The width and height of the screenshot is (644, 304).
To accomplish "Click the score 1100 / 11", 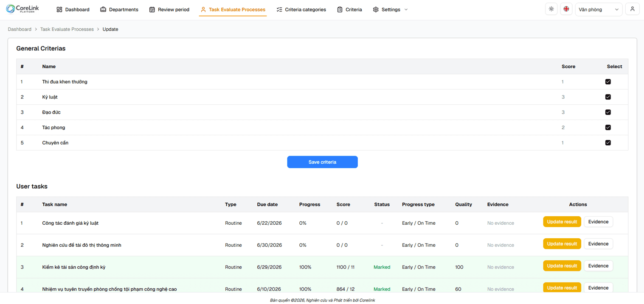I will (346, 267).
